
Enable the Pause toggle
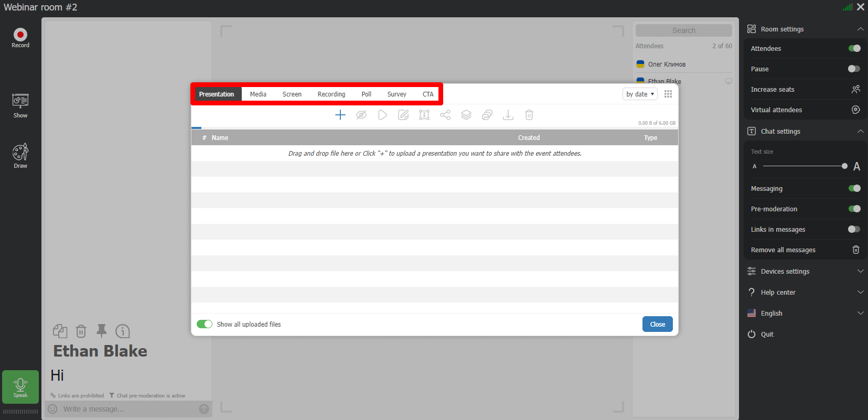[x=854, y=69]
